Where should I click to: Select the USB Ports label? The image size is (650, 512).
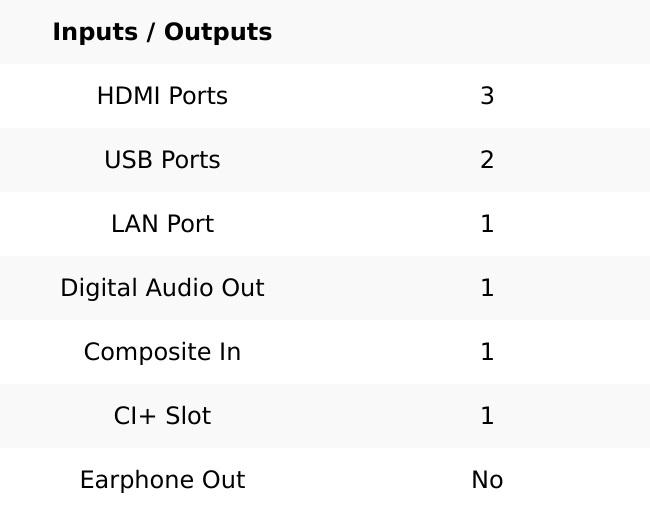(162, 160)
